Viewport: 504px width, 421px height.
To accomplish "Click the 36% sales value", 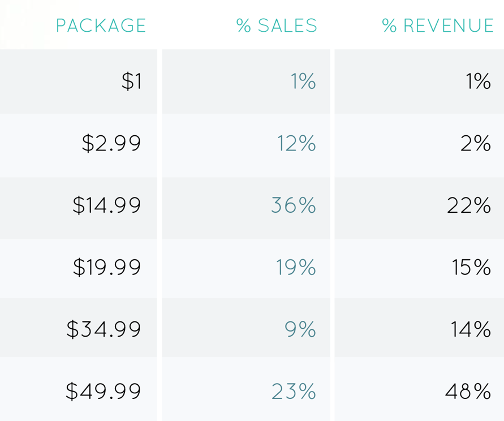I will pyautogui.click(x=293, y=205).
